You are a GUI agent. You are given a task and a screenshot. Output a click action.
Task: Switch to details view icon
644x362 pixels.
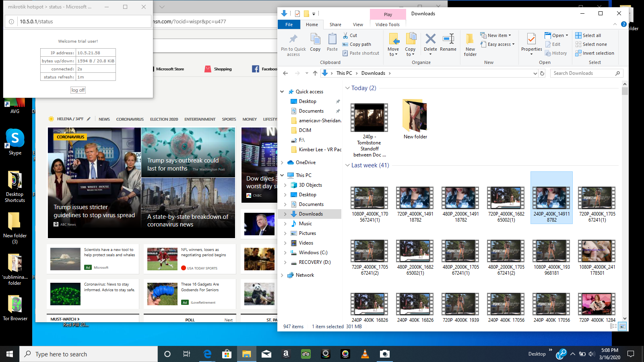613,326
